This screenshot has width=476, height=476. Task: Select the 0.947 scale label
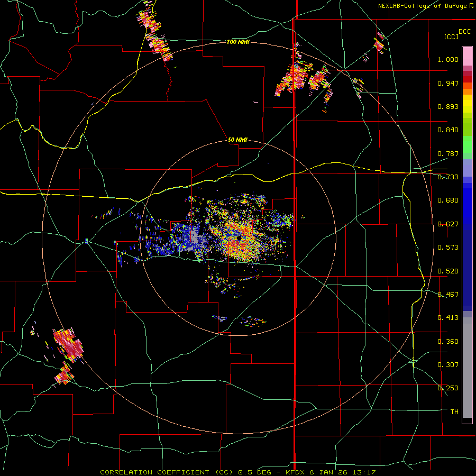pos(448,83)
